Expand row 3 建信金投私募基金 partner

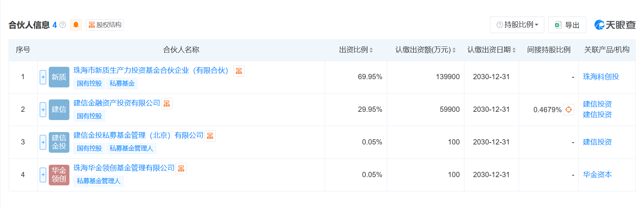(43, 142)
